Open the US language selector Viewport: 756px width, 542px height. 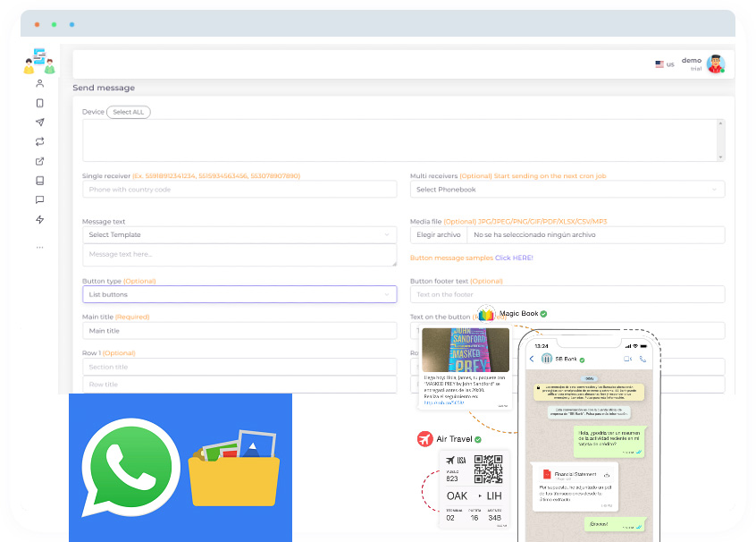pos(664,64)
